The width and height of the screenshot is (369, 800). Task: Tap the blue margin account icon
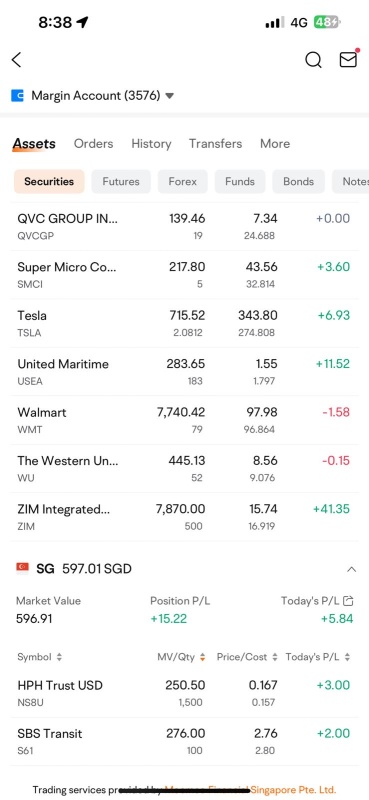[x=17, y=95]
